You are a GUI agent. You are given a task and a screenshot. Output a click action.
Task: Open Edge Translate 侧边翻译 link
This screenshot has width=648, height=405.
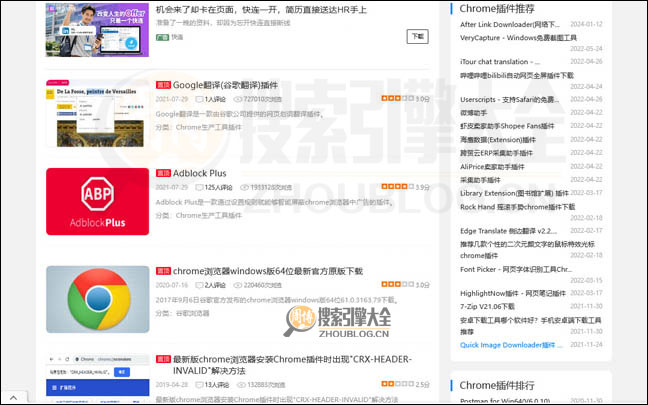pos(508,231)
